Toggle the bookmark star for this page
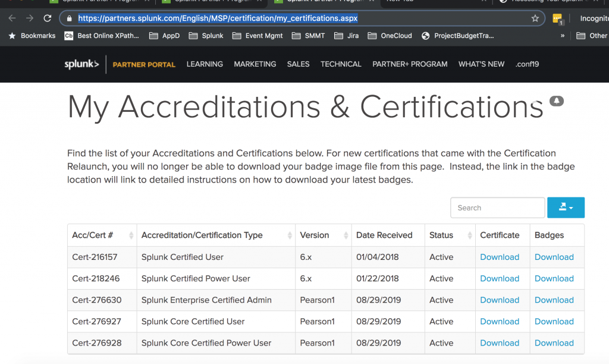 pos(534,18)
